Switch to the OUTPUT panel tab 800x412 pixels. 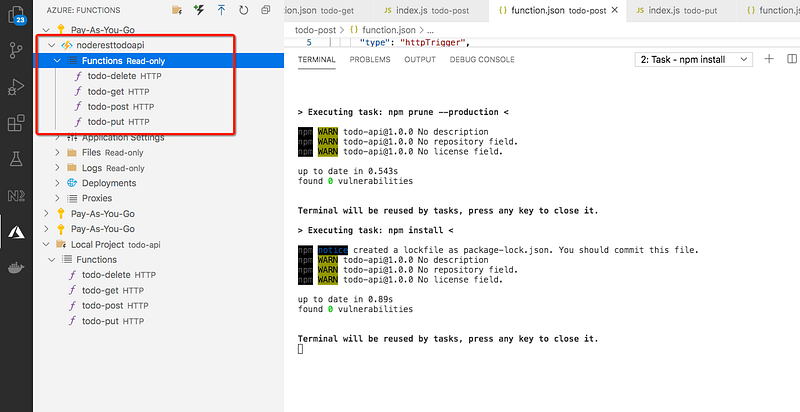(x=420, y=60)
